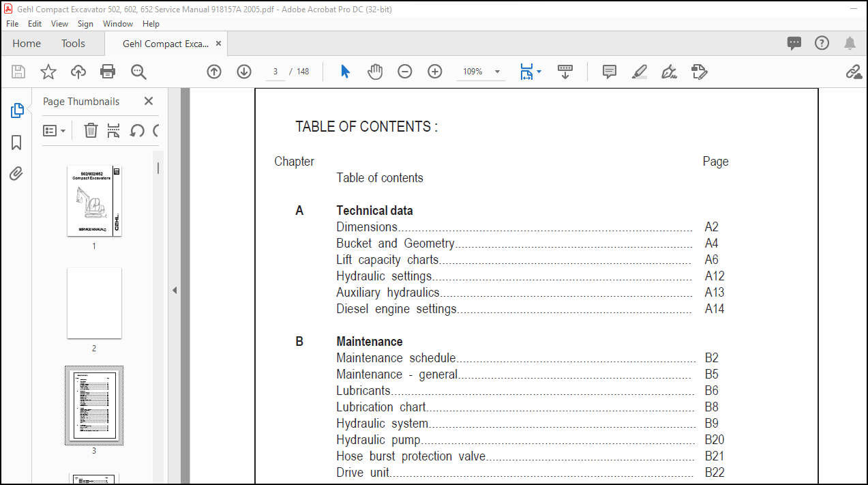Image resolution: width=868 pixels, height=485 pixels.
Task: Open the thumbnails options dropdown
Action: point(55,130)
